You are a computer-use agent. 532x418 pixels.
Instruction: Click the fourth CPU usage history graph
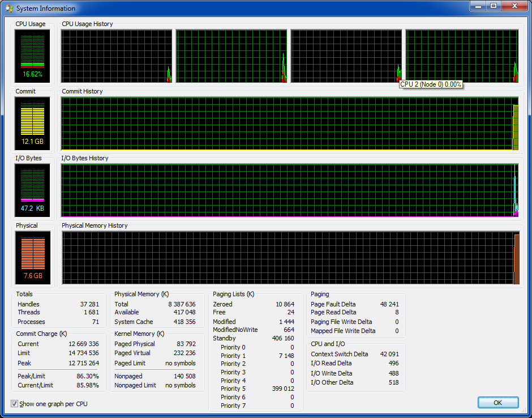[462, 56]
